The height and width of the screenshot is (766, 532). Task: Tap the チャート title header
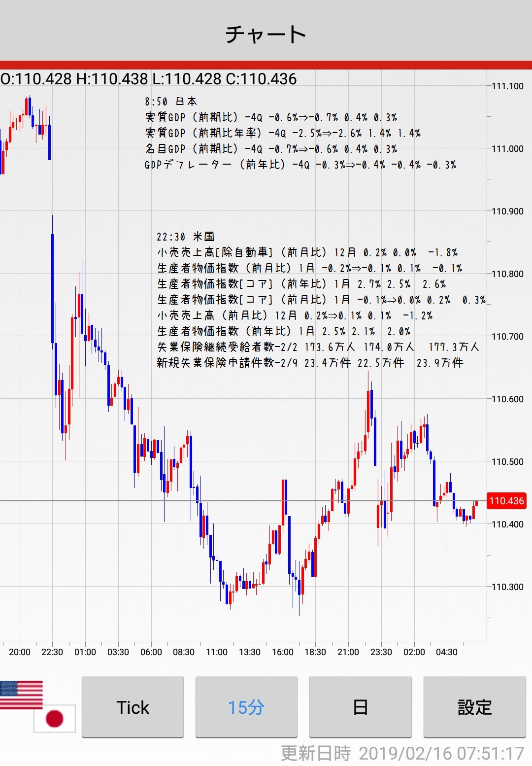coord(266,35)
